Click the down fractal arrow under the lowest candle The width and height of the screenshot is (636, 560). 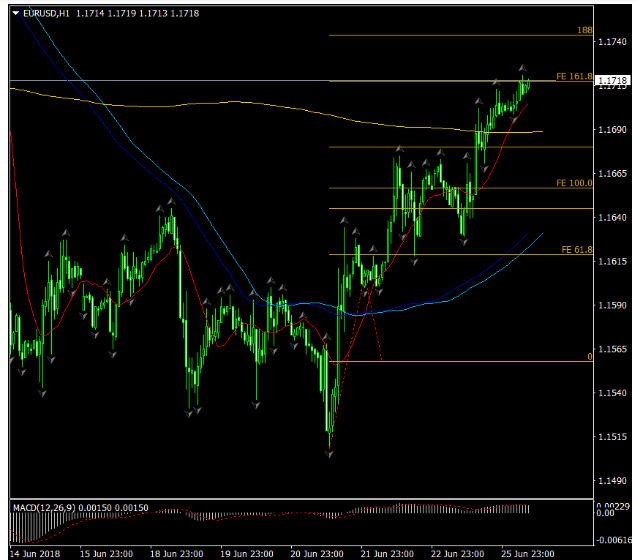coord(329,453)
